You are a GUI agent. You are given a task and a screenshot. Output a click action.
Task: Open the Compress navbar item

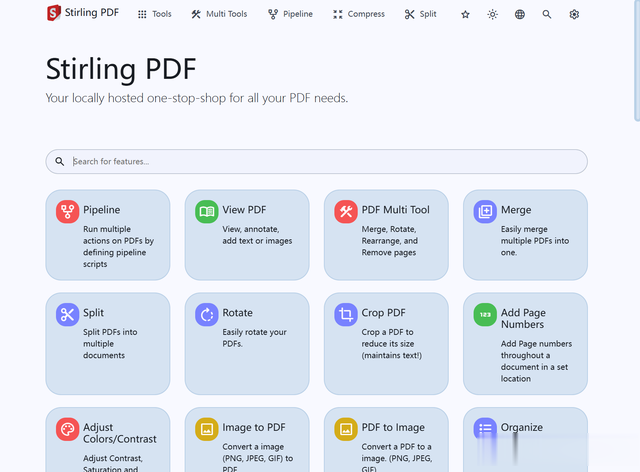[358, 14]
